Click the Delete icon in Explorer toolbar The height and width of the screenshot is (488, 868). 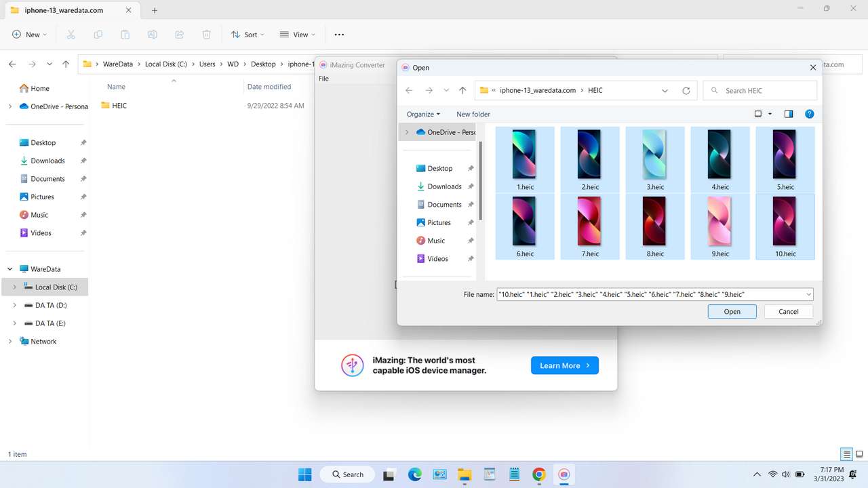click(206, 34)
